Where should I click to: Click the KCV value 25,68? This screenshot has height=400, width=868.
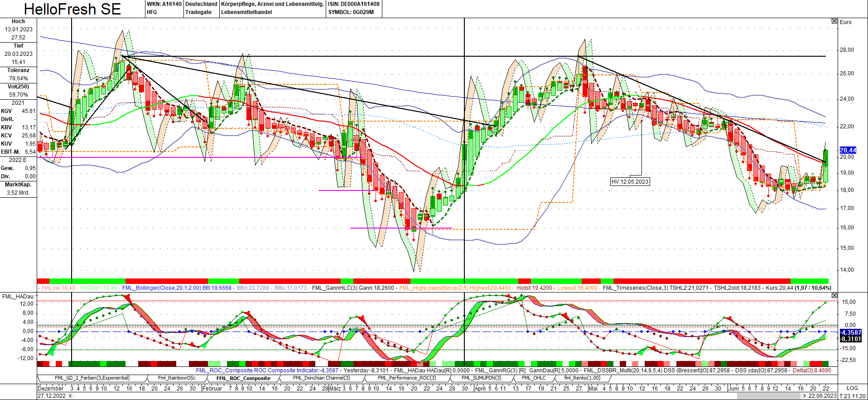[29, 136]
